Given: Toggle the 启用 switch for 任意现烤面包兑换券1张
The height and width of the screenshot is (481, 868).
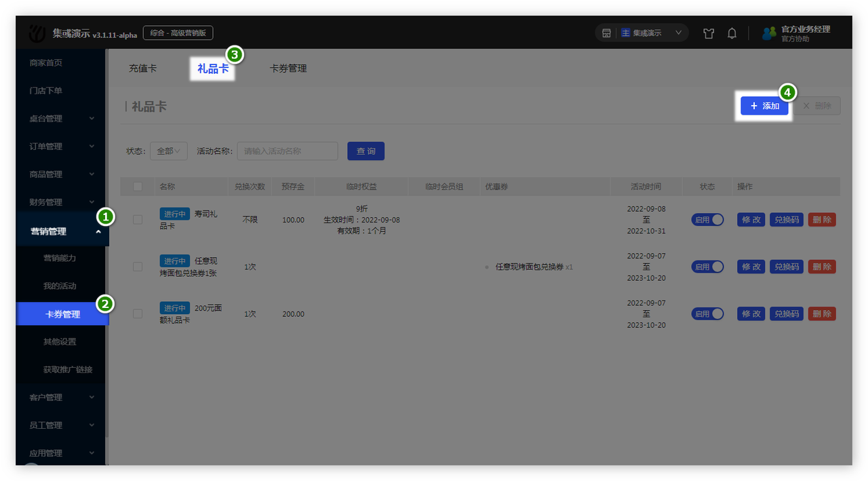Looking at the screenshot, I should (x=707, y=267).
